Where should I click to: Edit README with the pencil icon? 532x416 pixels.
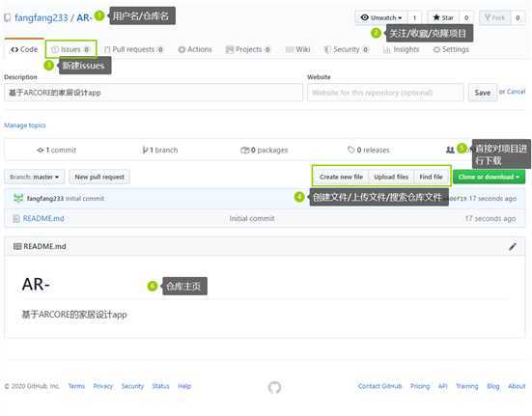point(513,246)
